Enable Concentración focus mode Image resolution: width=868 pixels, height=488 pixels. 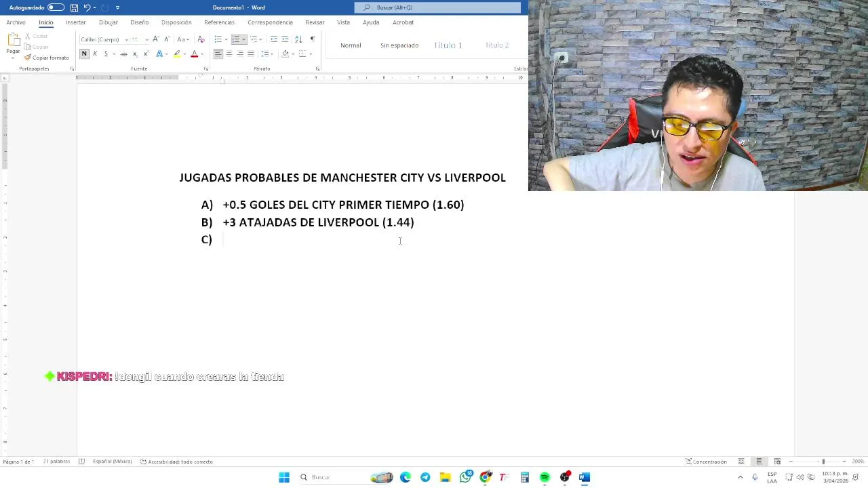[x=706, y=462]
